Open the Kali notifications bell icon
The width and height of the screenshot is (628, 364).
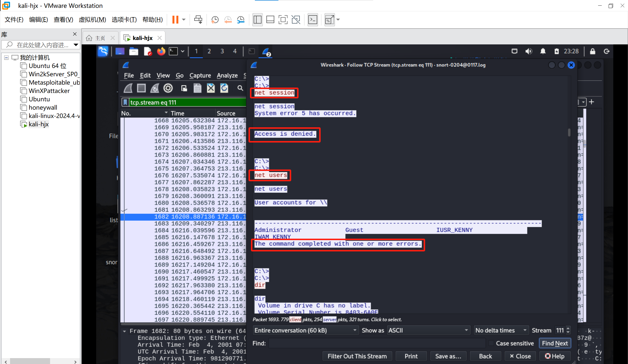tap(543, 51)
